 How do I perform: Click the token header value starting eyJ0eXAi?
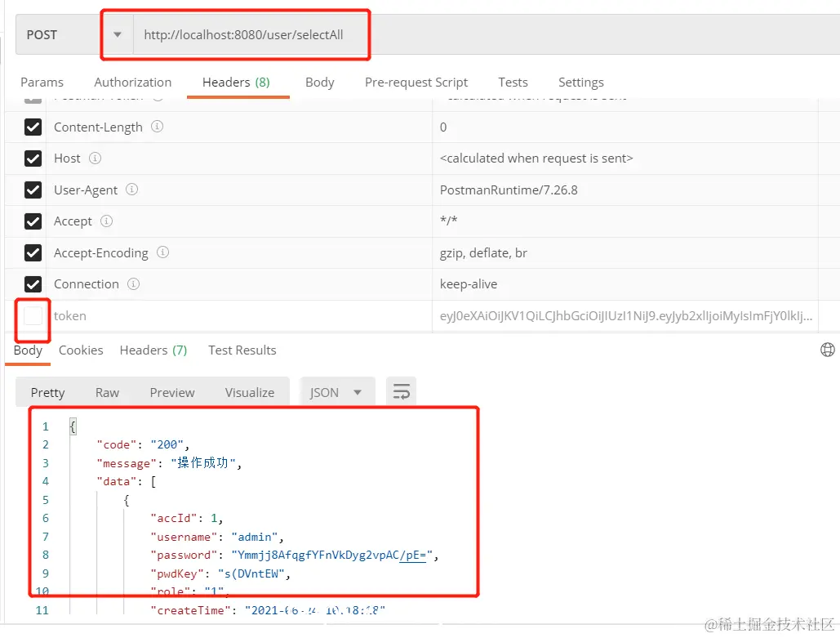[x=625, y=316]
